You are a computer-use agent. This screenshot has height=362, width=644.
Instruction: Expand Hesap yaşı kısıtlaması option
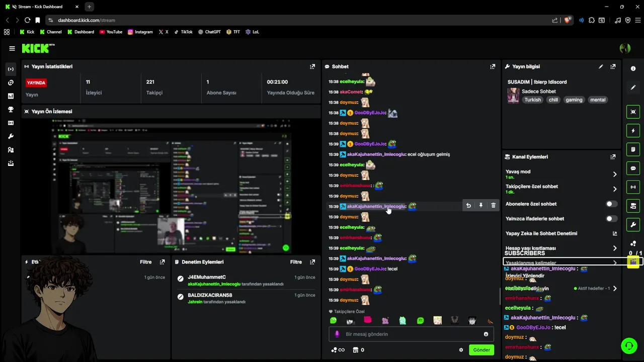tap(614, 248)
